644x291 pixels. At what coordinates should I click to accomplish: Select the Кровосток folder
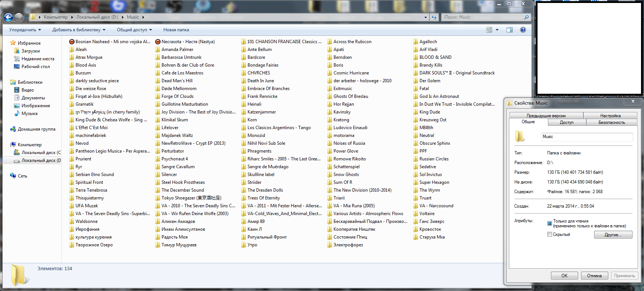click(427, 229)
